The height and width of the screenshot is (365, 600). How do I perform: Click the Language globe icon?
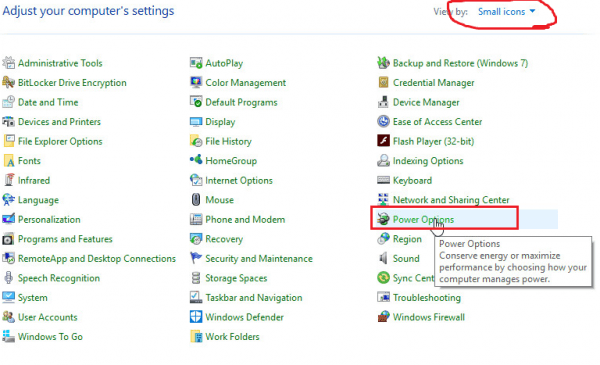8,199
